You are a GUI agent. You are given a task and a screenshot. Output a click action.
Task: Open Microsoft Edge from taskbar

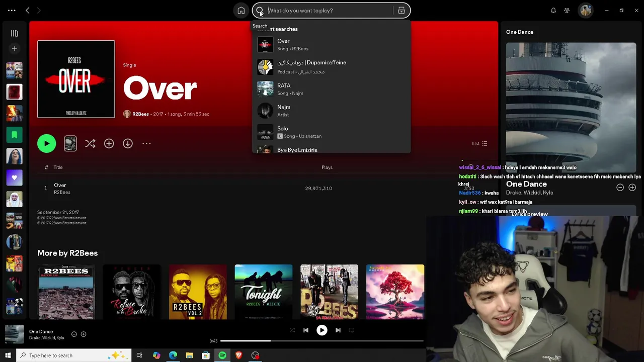tap(173, 355)
